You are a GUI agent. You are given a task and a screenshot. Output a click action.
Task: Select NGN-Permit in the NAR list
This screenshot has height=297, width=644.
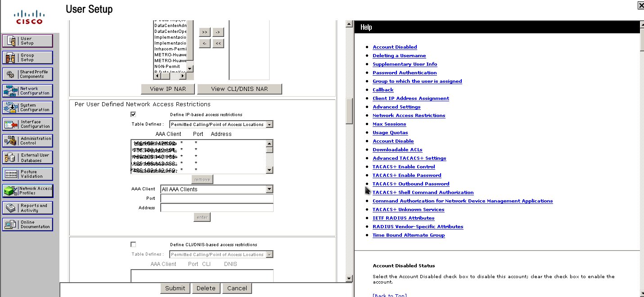click(x=167, y=66)
